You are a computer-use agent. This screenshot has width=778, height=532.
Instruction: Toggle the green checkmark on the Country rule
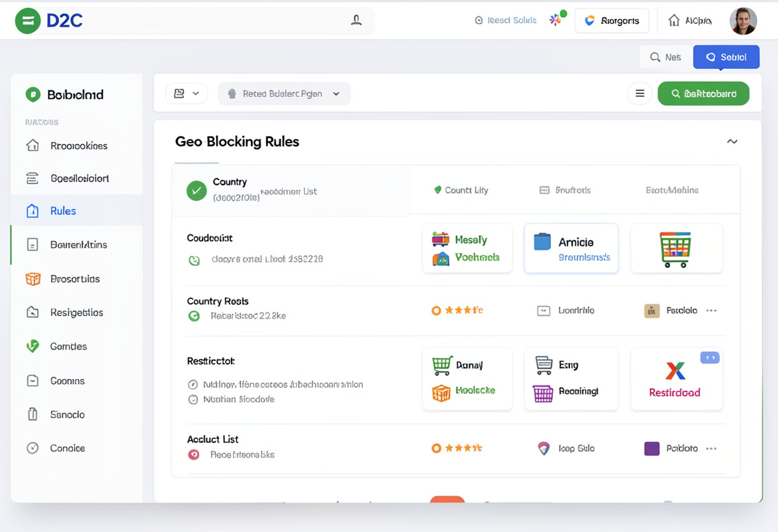coord(197,191)
